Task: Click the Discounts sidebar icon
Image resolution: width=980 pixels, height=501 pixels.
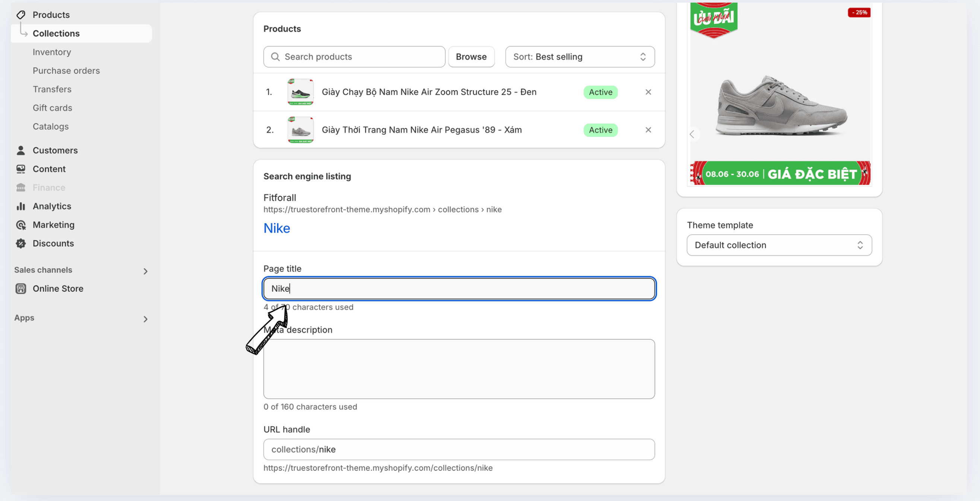Action: coord(20,243)
